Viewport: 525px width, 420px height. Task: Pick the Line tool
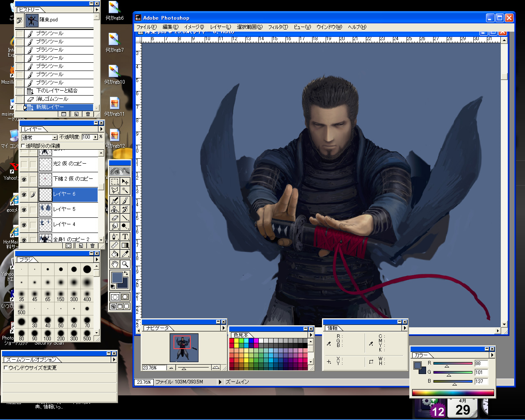click(x=125, y=218)
